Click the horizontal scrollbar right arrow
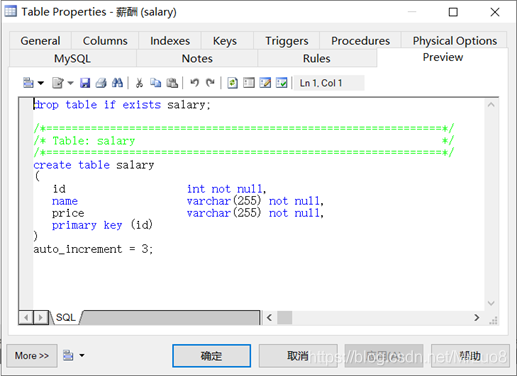The height and width of the screenshot is (376, 517). click(477, 318)
